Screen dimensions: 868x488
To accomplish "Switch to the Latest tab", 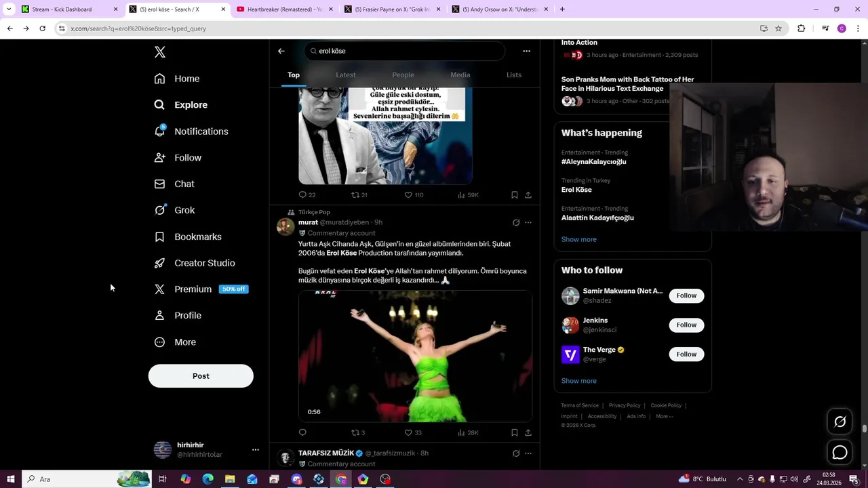I will click(346, 75).
